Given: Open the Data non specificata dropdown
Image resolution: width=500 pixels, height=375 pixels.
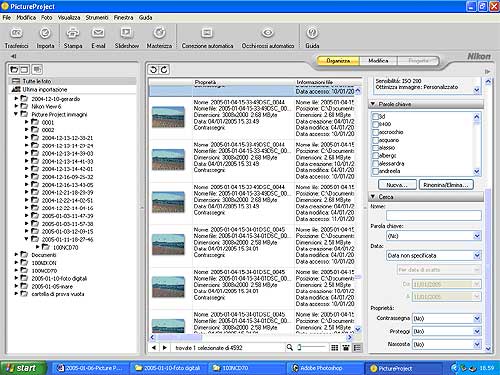Looking at the screenshot, I should [x=434, y=256].
